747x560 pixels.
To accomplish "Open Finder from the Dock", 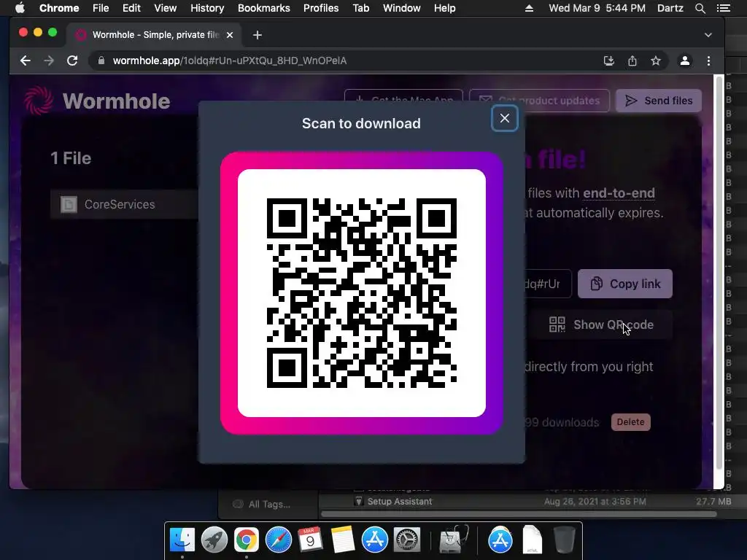I will point(182,540).
